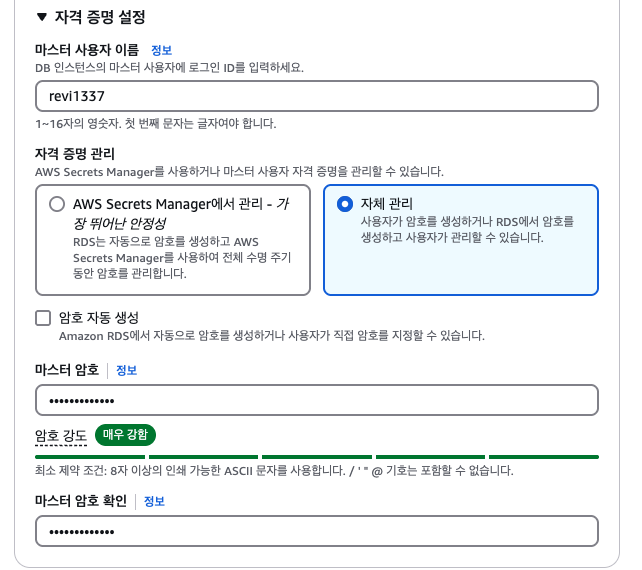Screen dimensions: 642x570
Task: Select the 자체 관리 radio button
Action: (345, 204)
